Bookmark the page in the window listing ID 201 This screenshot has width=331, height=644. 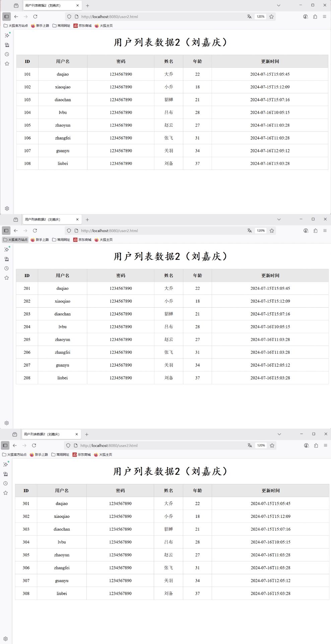[x=272, y=230]
